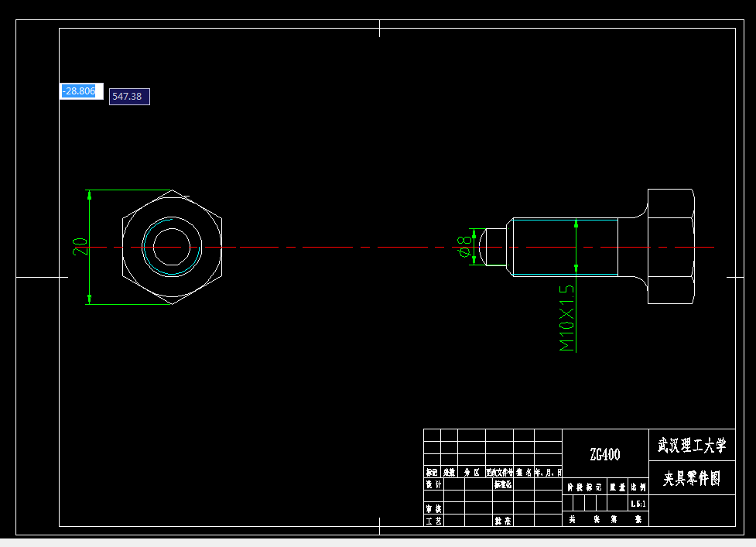This screenshot has width=756, height=547.
Task: Select the M10X1.5 thread dimension text
Action: (x=566, y=318)
